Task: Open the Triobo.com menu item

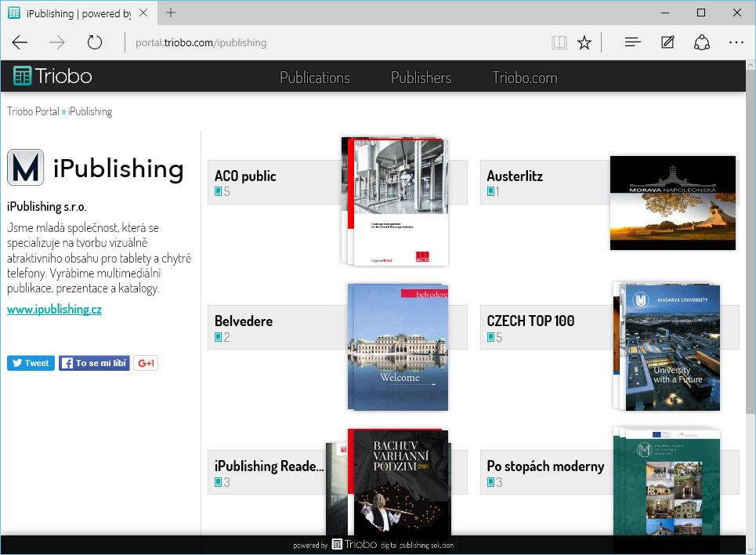Action: tap(525, 78)
